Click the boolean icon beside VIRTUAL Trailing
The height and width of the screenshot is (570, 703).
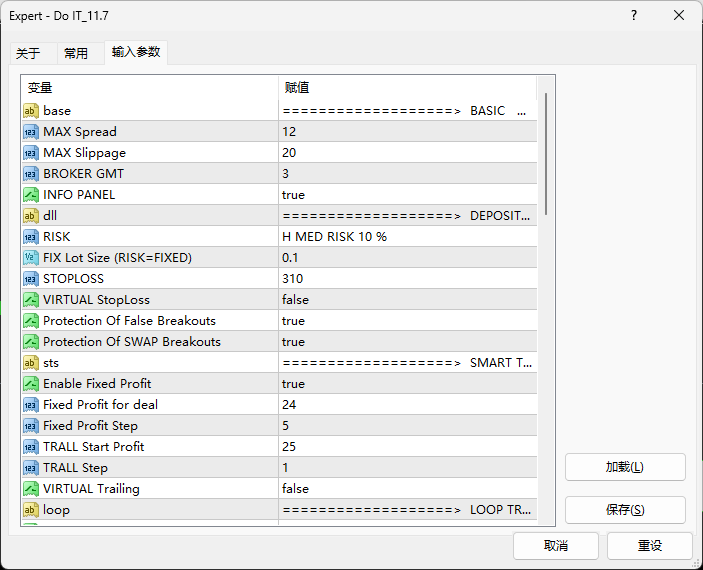(x=30, y=489)
